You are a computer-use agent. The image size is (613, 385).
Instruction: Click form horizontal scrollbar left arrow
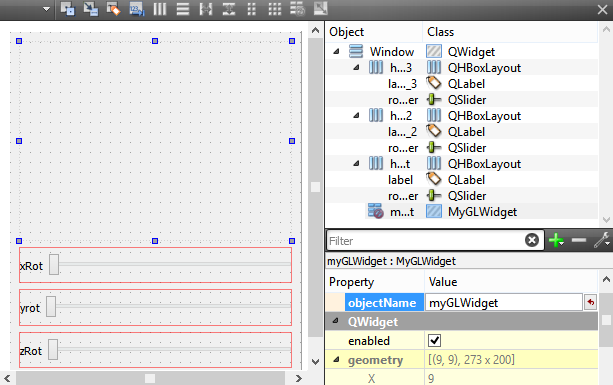pyautogui.click(x=7, y=378)
